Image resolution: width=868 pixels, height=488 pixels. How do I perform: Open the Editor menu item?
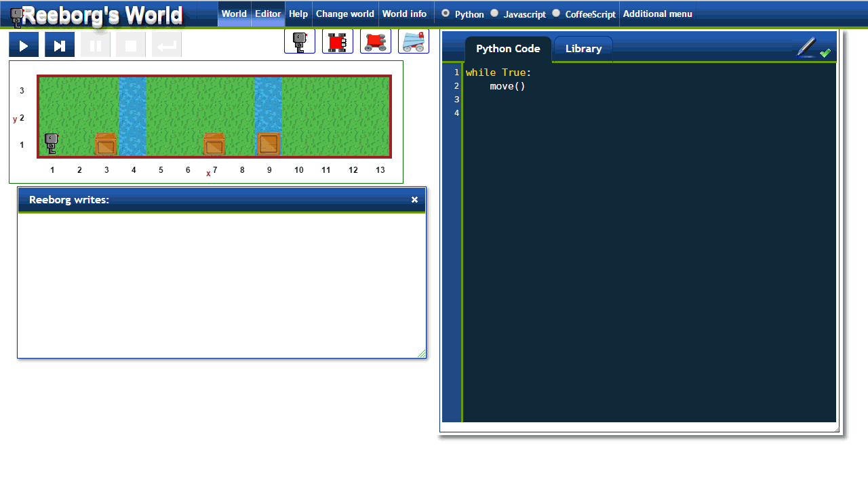click(268, 14)
